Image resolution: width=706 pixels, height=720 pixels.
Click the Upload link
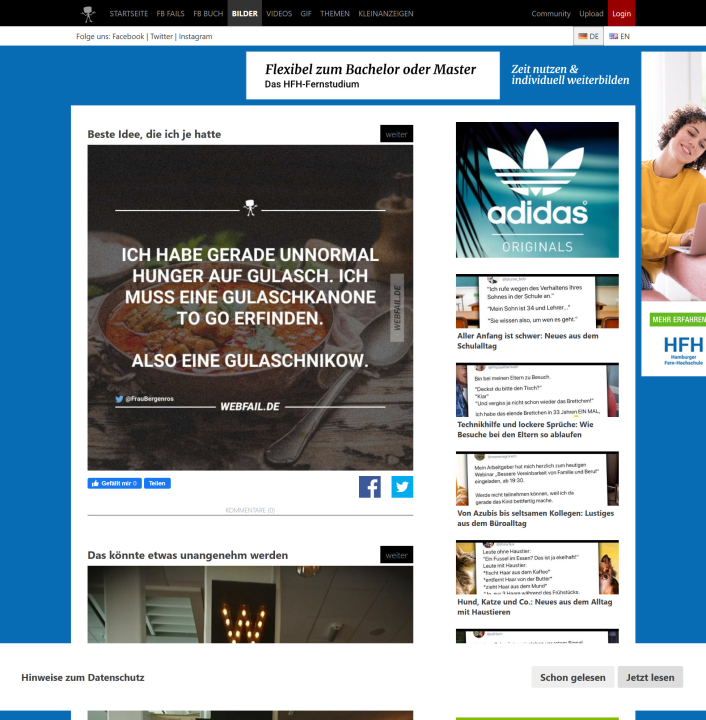(x=591, y=14)
